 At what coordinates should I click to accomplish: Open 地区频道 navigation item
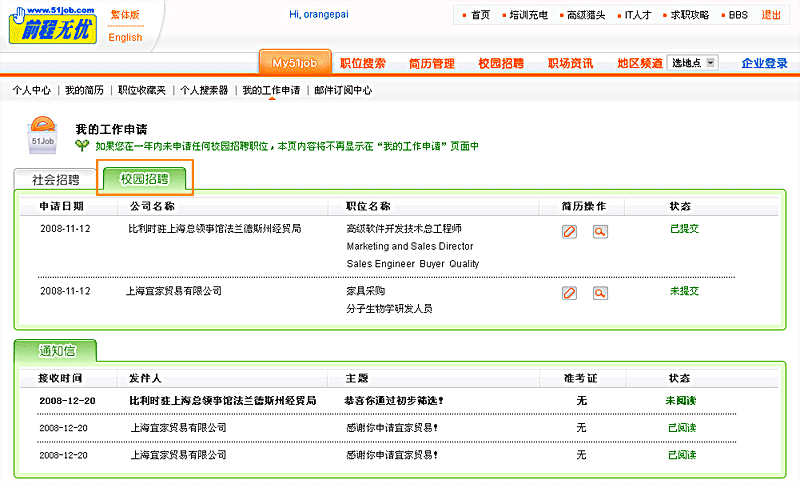pos(640,63)
